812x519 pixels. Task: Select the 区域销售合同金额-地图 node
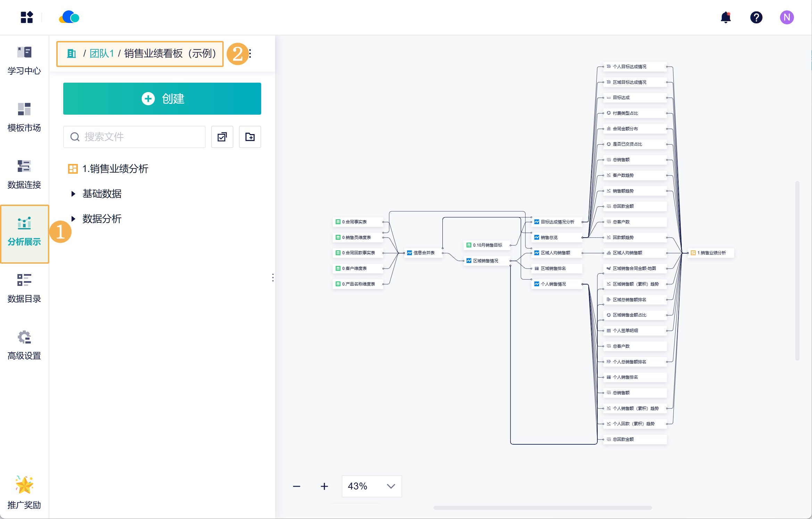pyautogui.click(x=635, y=269)
